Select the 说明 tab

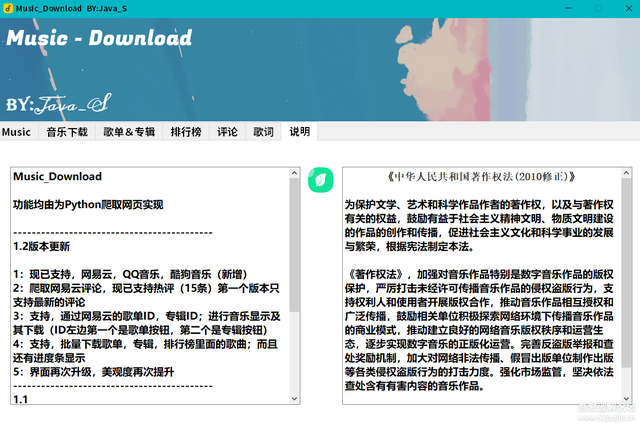pyautogui.click(x=300, y=131)
